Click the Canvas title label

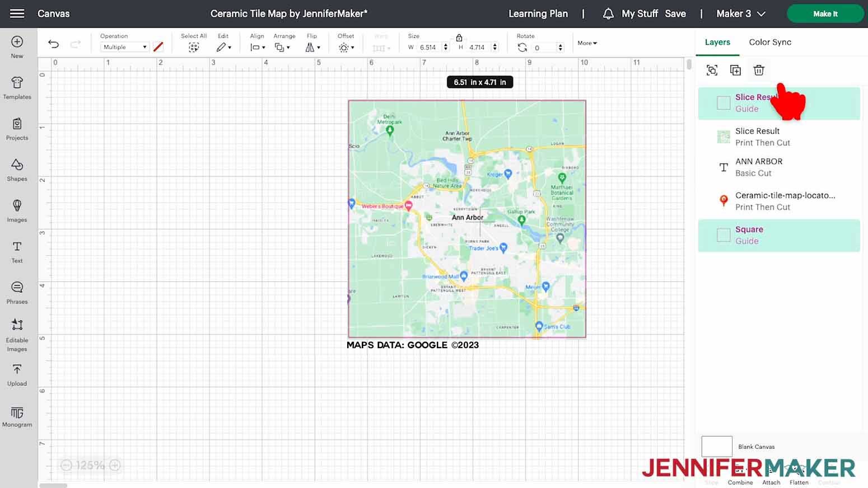(54, 13)
